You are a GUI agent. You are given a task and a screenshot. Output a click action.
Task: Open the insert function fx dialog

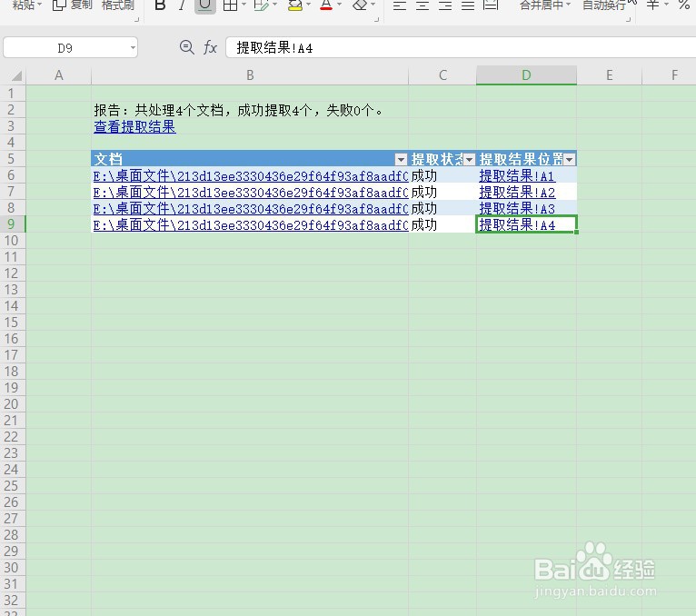click(210, 47)
